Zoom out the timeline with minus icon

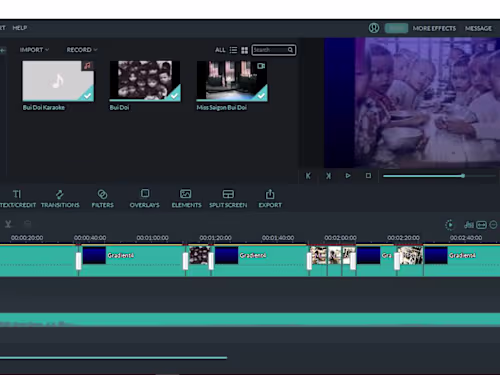[493, 225]
